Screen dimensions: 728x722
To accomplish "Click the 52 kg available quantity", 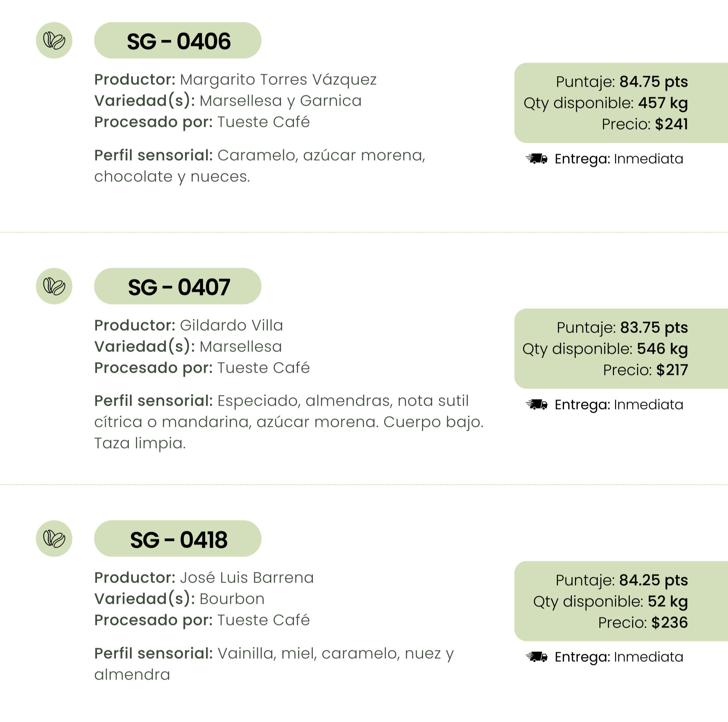I will click(x=667, y=601).
